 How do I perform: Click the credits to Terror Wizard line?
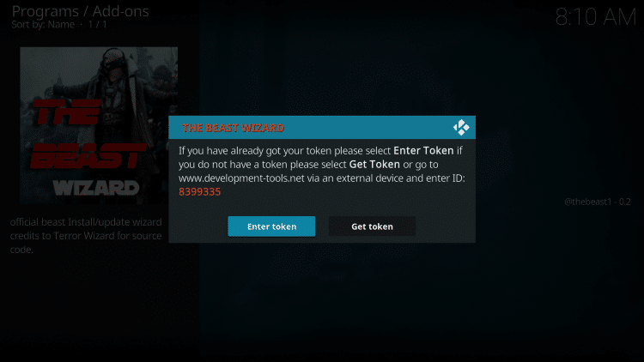click(x=86, y=236)
